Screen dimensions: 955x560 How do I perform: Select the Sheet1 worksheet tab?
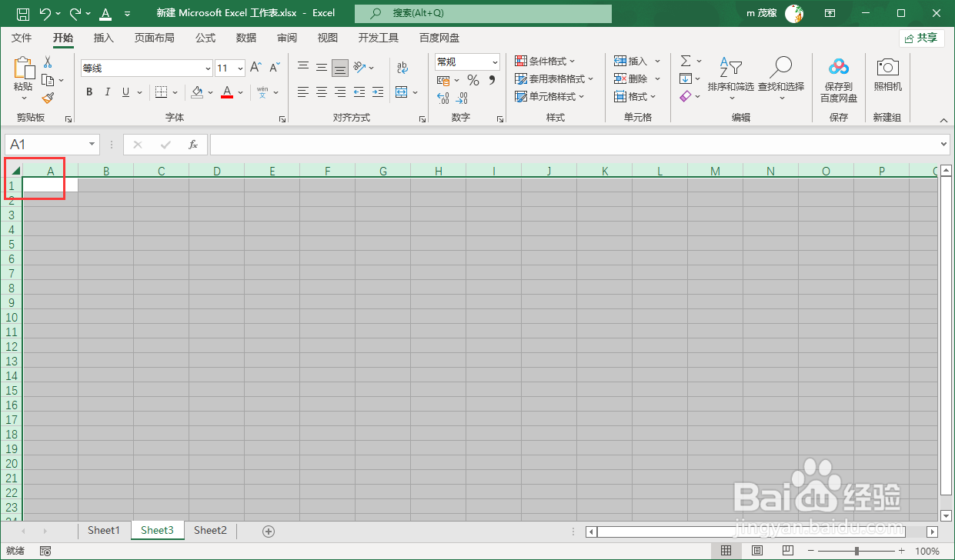(104, 530)
